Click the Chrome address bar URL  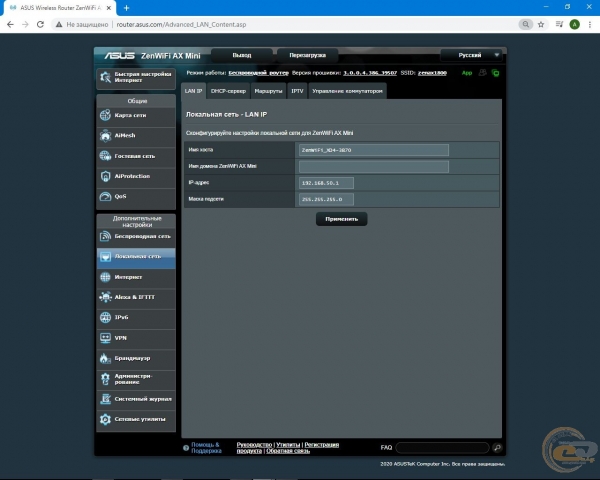point(181,24)
